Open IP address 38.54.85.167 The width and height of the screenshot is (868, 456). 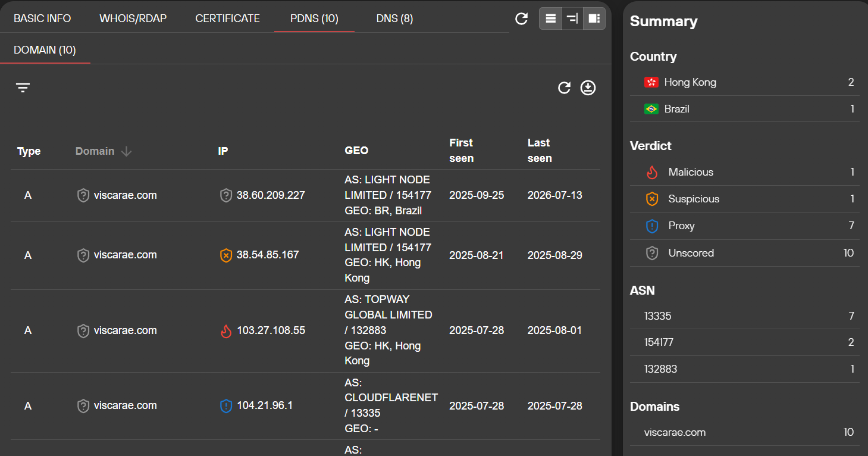[x=268, y=255]
